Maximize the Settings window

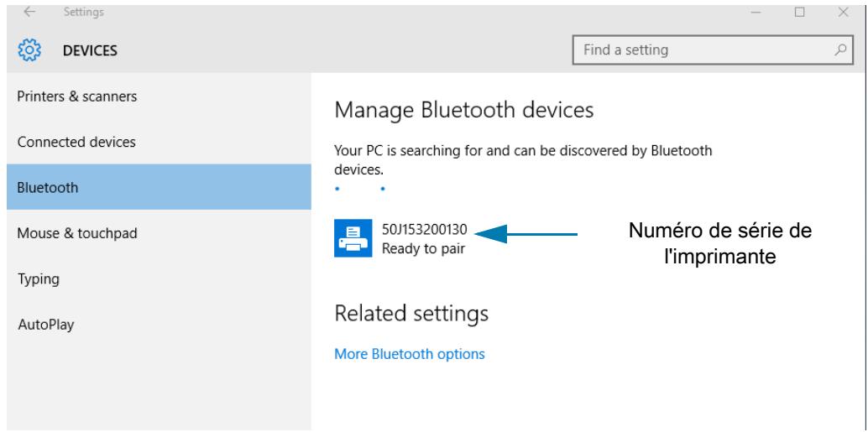pos(799,13)
